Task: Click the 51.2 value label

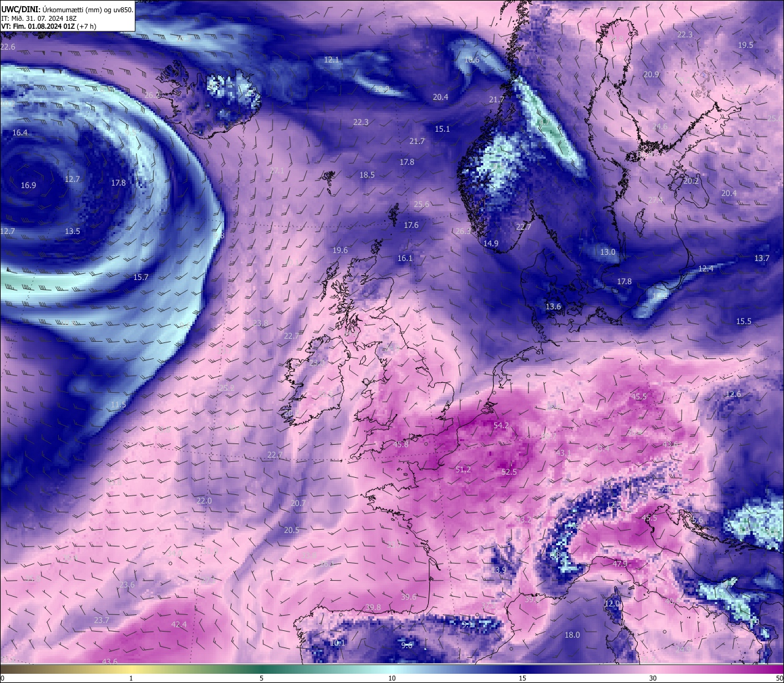Action: (x=463, y=469)
